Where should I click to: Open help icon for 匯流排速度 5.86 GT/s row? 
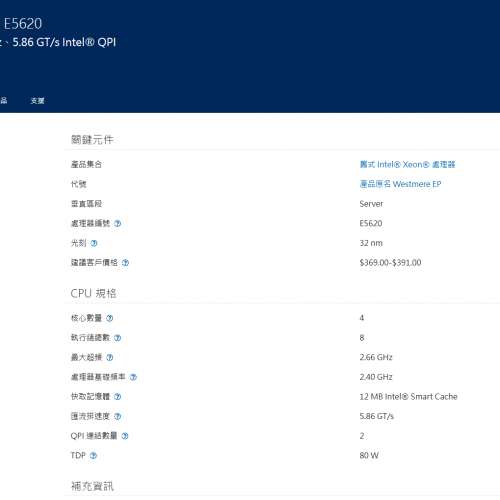coord(118,416)
